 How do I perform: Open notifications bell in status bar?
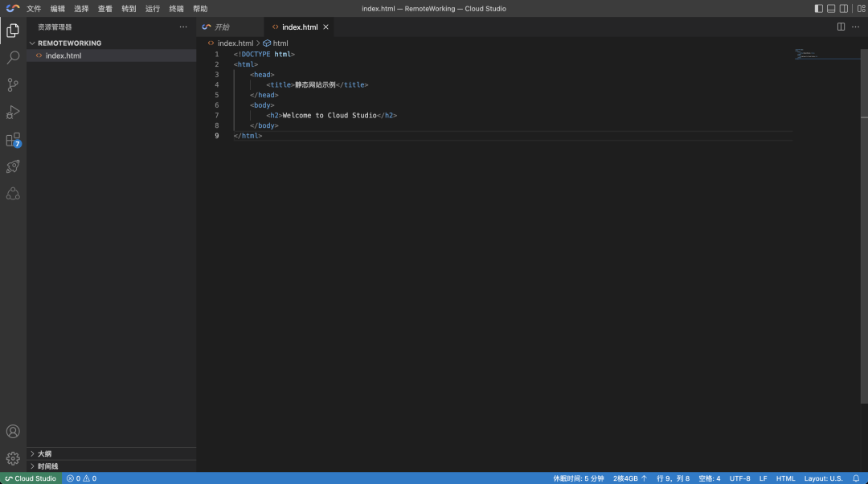(x=857, y=478)
